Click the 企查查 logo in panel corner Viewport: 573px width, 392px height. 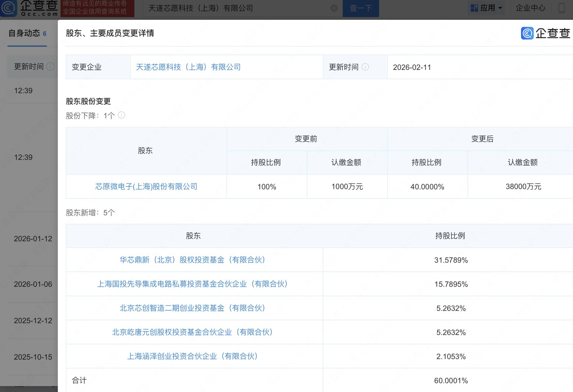[x=545, y=33]
